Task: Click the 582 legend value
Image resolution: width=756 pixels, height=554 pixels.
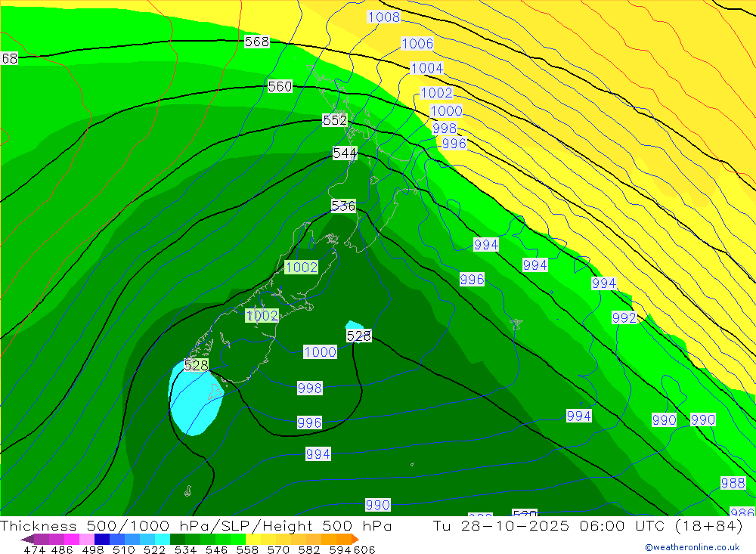Action: [x=308, y=549]
